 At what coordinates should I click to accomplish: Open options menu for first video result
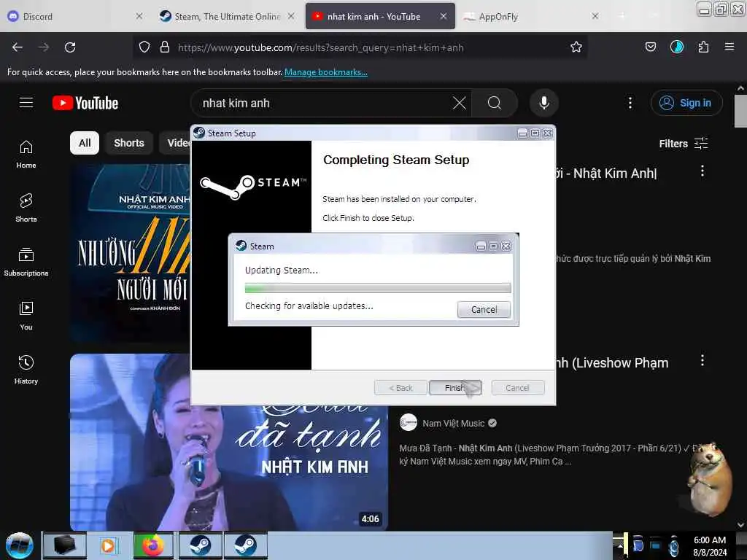702,171
